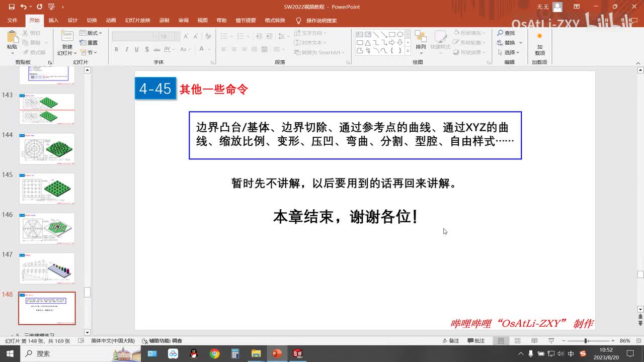Select the triangle shape in gallery

[368, 43]
